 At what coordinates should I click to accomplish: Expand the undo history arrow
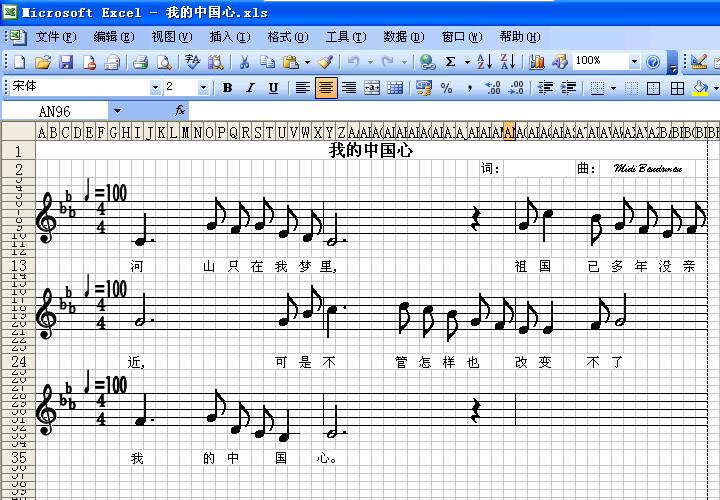[x=370, y=62]
